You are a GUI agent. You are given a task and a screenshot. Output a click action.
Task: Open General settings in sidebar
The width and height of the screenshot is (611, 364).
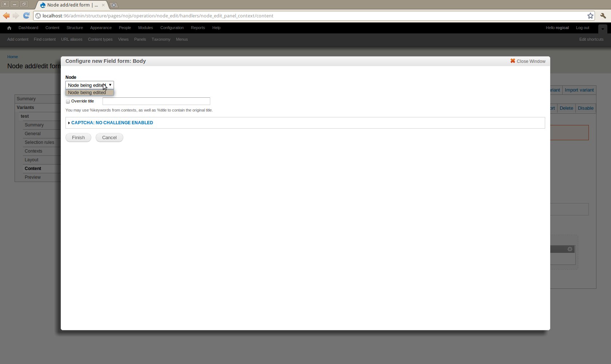(33, 134)
